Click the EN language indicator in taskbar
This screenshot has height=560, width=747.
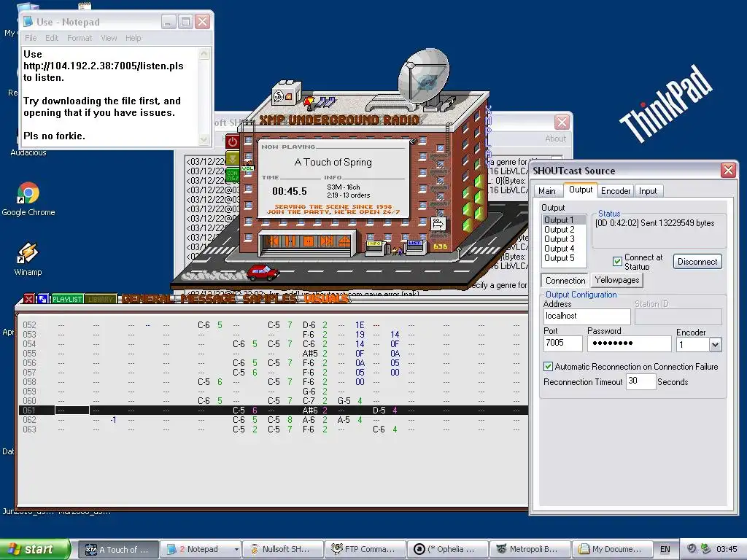[x=665, y=550]
